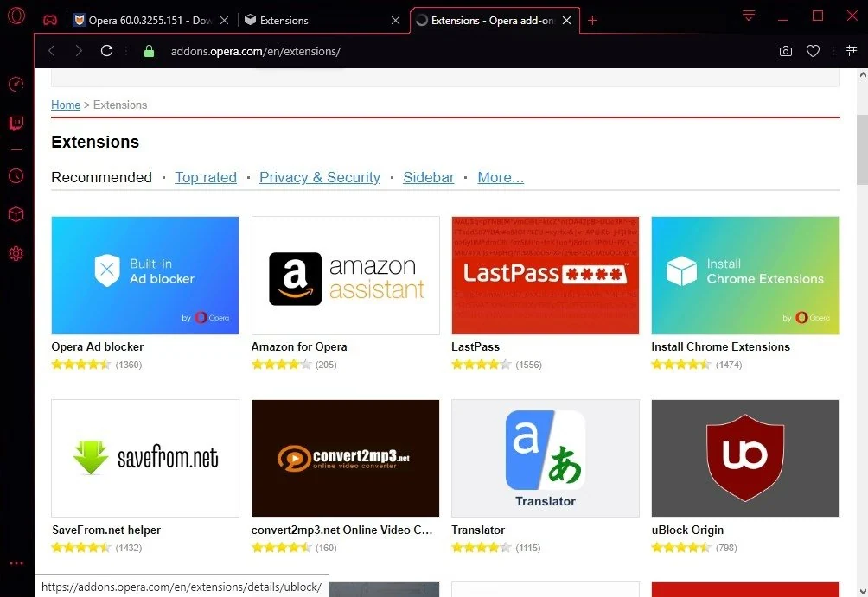The image size is (868, 597).
Task: Open Privacy & Security category
Action: tap(320, 177)
